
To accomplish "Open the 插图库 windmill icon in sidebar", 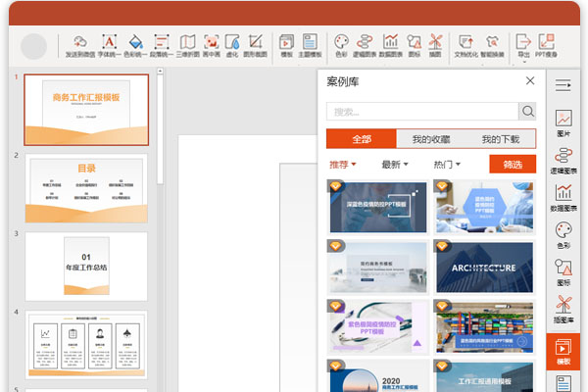I will pos(563,310).
